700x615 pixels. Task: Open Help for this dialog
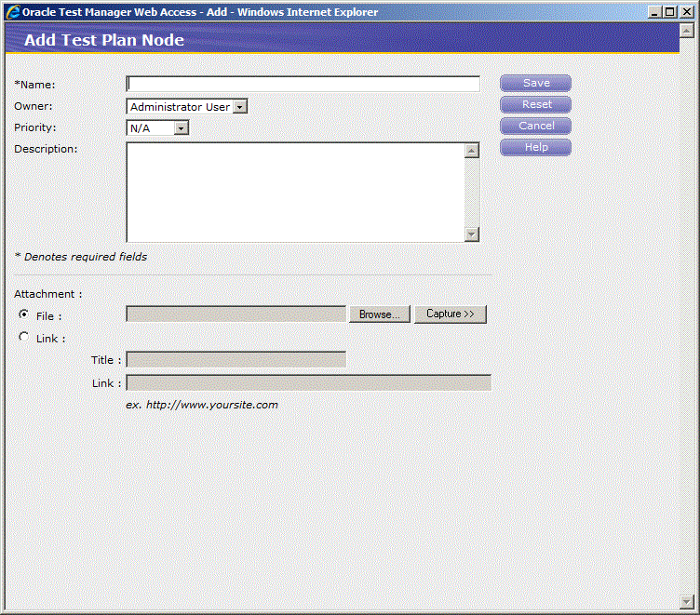pyautogui.click(x=536, y=147)
